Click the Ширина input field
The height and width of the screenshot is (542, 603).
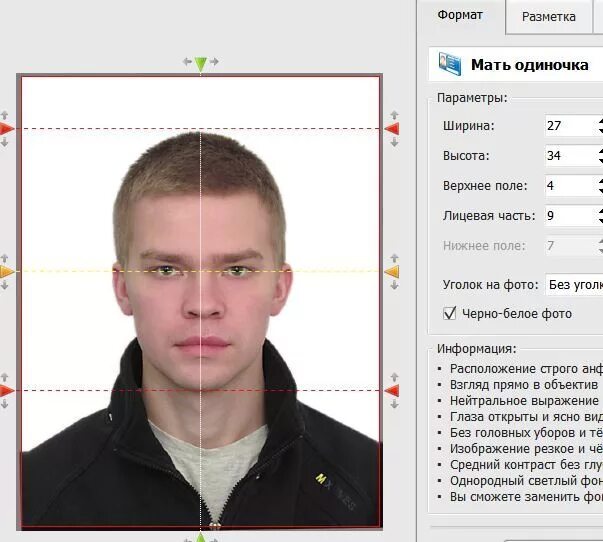point(572,125)
